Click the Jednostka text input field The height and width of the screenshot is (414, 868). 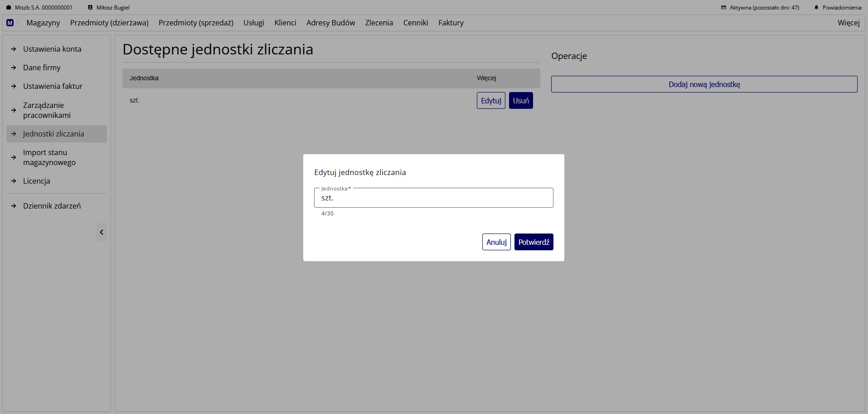[x=433, y=198]
